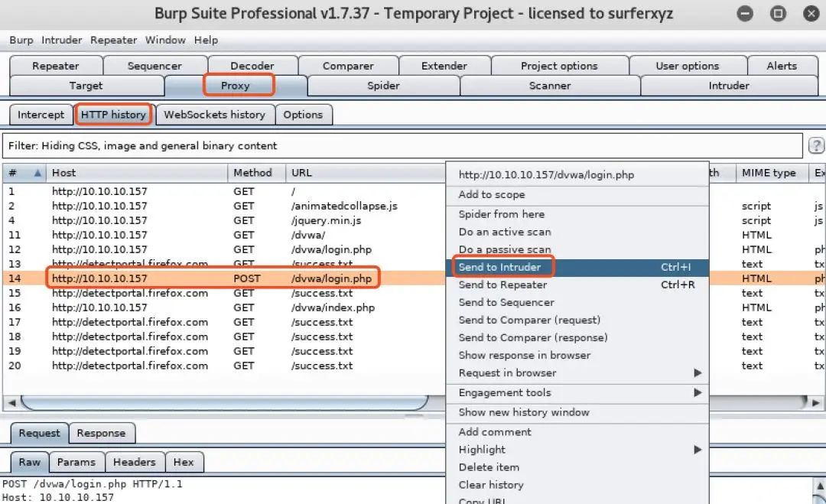The height and width of the screenshot is (504, 826).
Task: Select Add comment
Action: (x=577, y=432)
